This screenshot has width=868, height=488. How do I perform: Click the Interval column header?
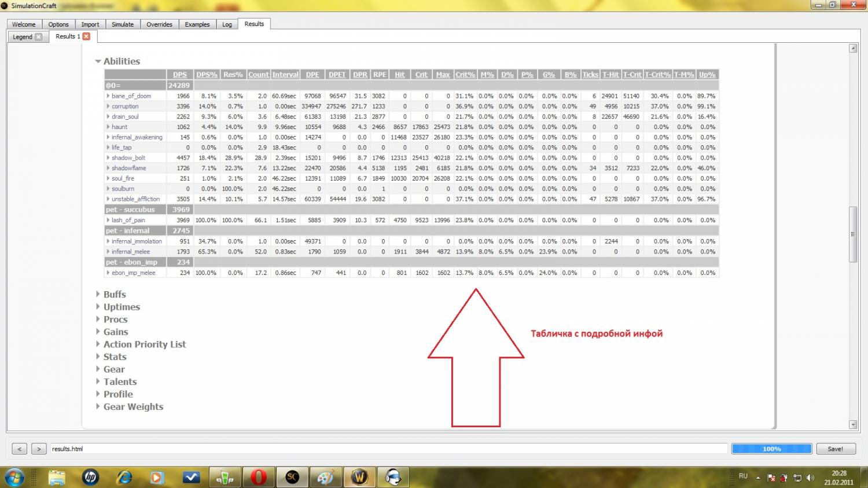(285, 75)
